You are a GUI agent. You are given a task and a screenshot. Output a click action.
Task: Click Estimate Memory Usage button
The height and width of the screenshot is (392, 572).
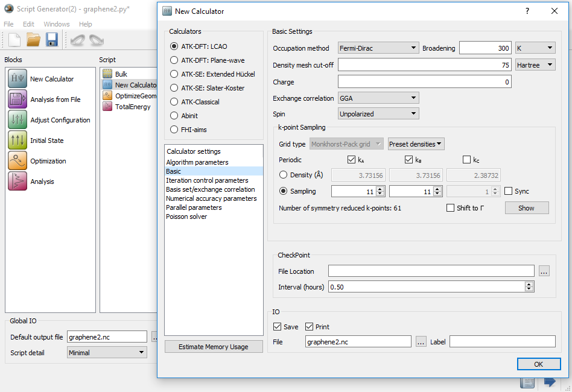pyautogui.click(x=214, y=346)
